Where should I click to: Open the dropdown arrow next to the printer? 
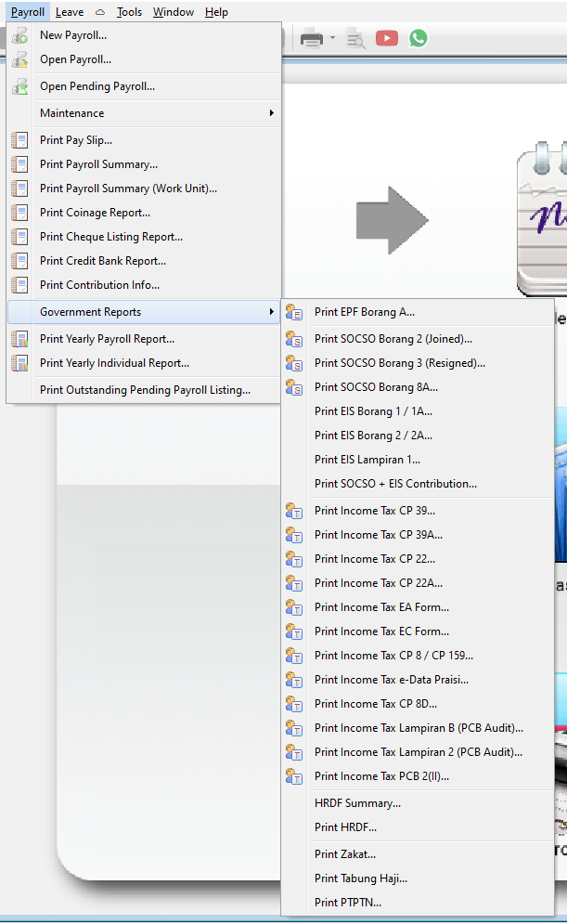tap(331, 40)
